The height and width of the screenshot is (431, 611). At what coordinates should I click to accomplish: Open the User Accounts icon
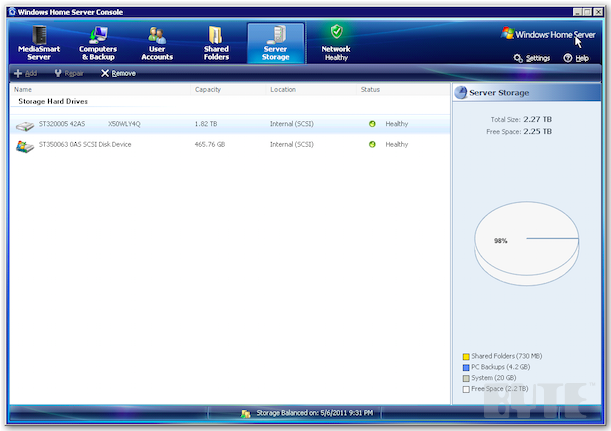coord(156,36)
